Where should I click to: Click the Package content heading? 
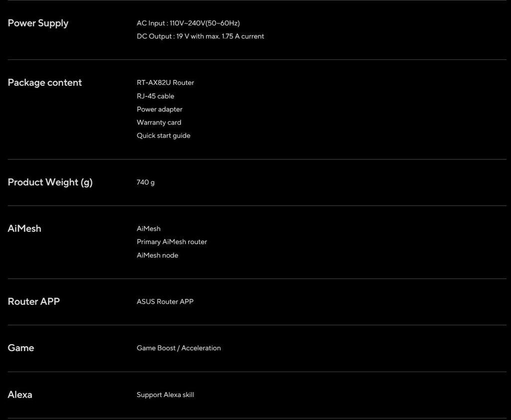tap(44, 82)
